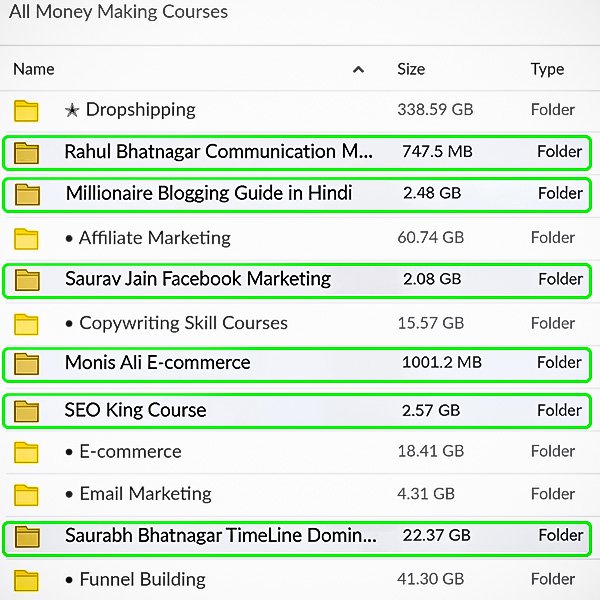Click the 2.57 GB size value
600x600 pixels.
point(431,411)
